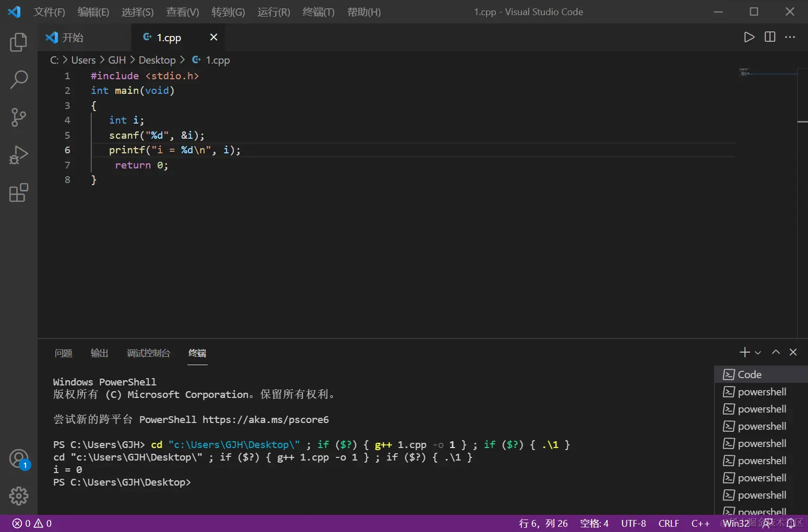
Task: Open the 查看(V) menu
Action: (x=183, y=12)
